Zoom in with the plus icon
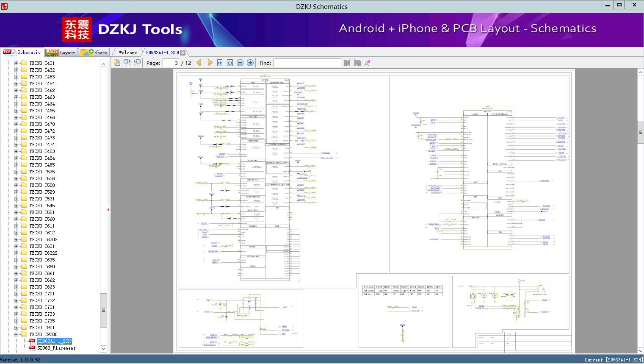Viewport: 644px width, 364px height. (250, 63)
